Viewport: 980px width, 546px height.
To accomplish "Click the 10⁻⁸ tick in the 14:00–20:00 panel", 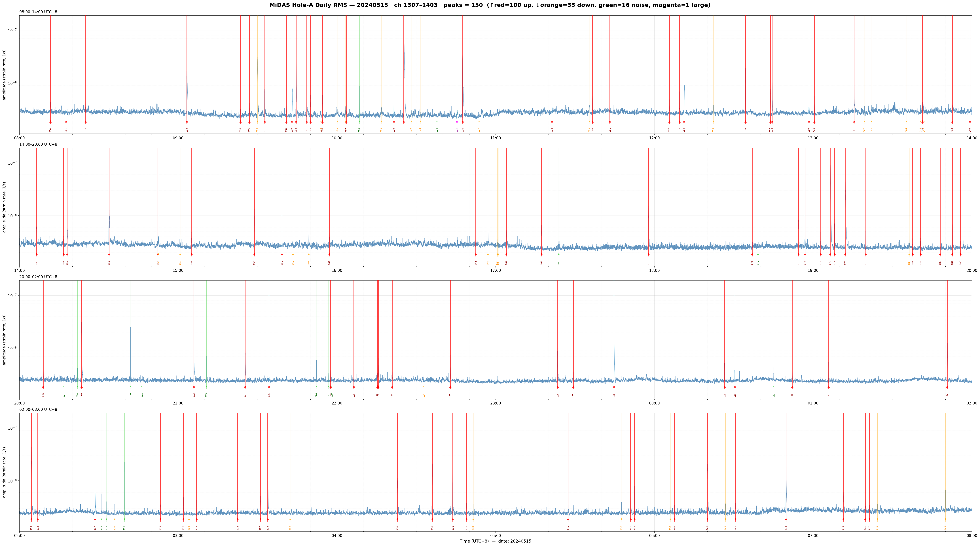I will click(x=13, y=216).
